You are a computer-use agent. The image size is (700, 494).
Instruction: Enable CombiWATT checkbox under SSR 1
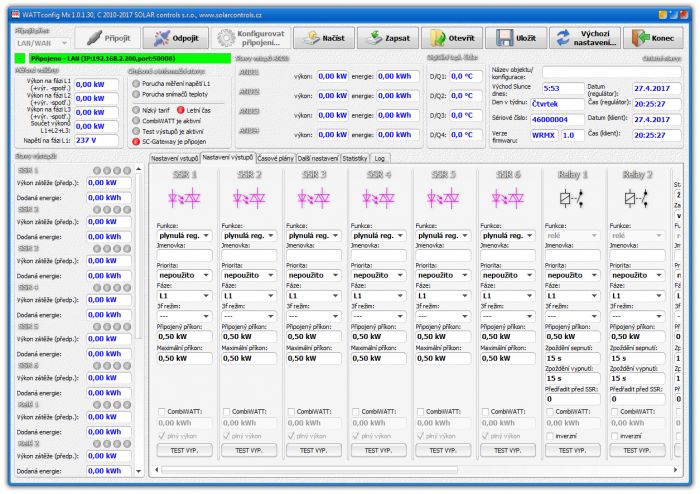pos(162,411)
